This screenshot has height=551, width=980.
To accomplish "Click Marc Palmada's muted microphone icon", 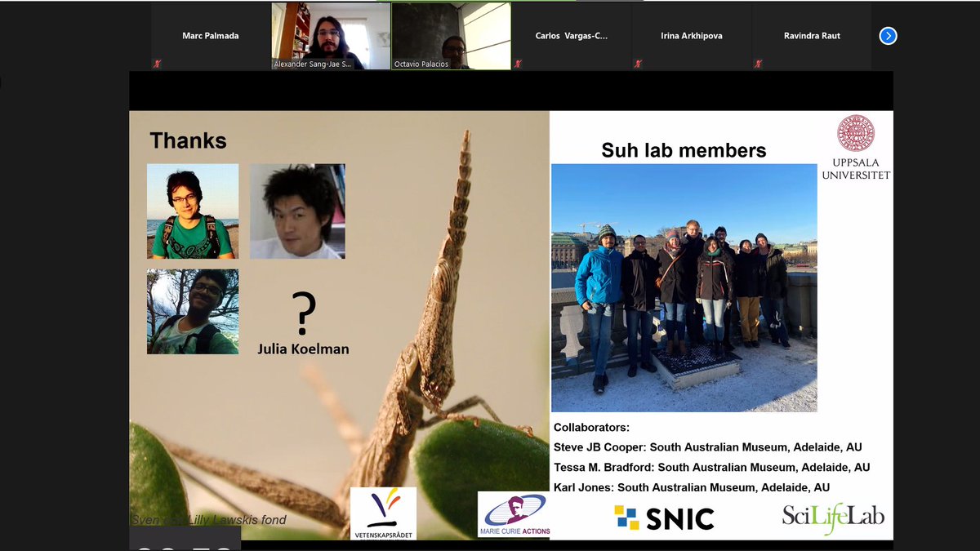I will click(x=157, y=64).
